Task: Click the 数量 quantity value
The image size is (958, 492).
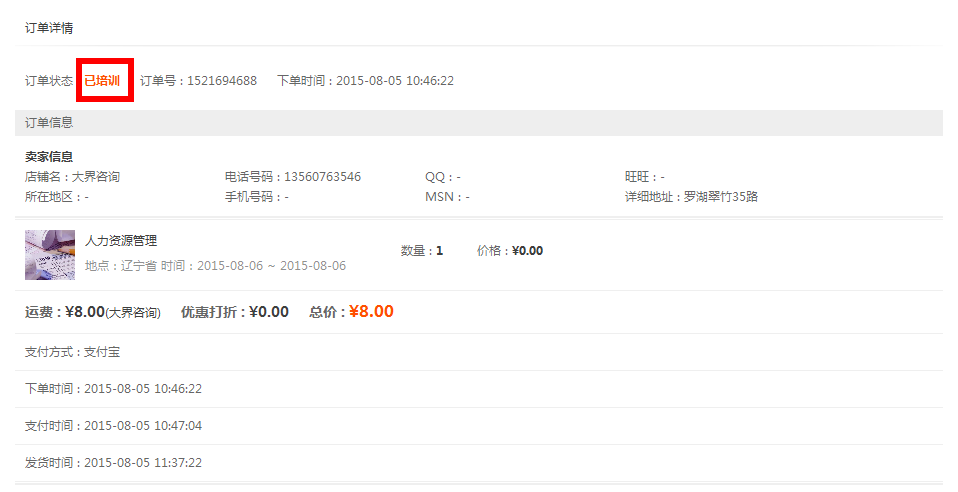Action: coord(438,251)
